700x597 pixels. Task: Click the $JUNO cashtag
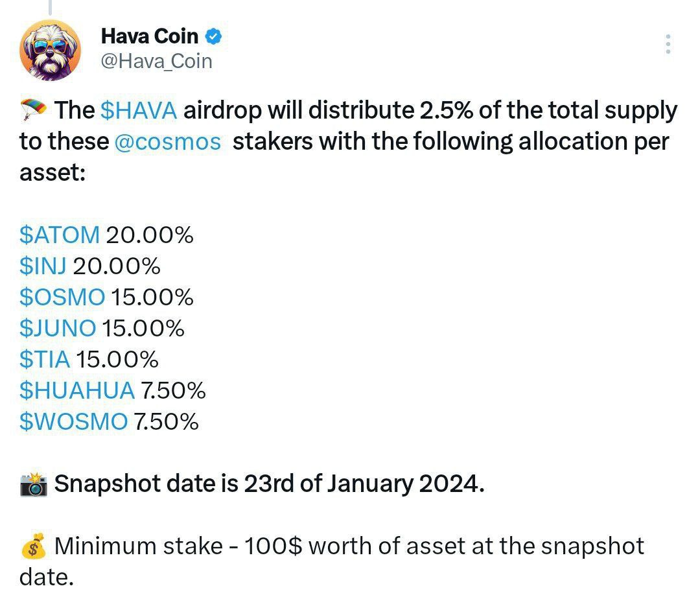pyautogui.click(x=58, y=328)
